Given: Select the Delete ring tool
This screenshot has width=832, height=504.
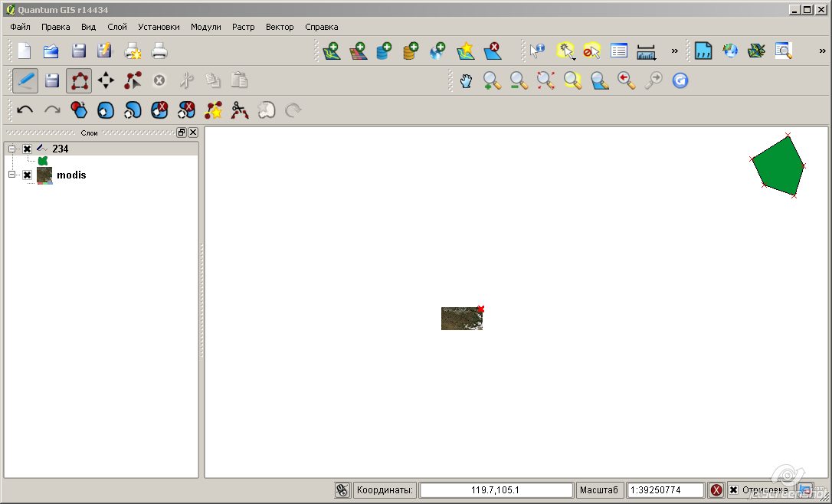Looking at the screenshot, I should (159, 110).
